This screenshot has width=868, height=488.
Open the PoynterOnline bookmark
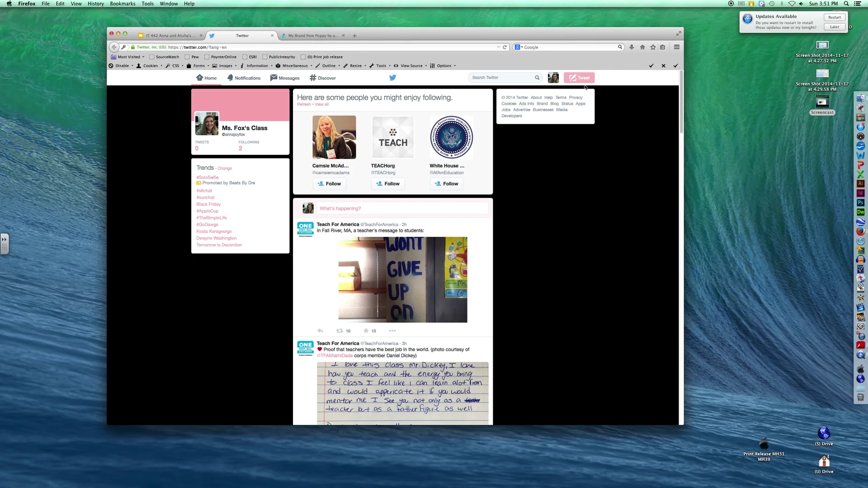pyautogui.click(x=220, y=57)
